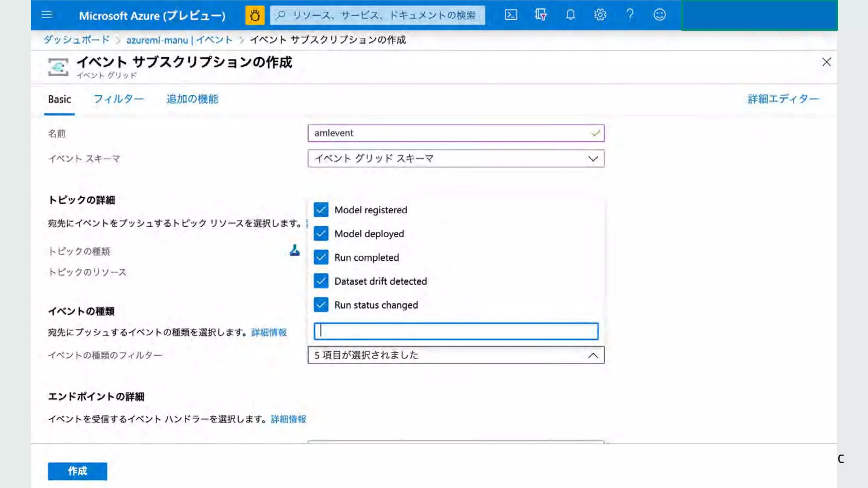Screen dimensions: 868x488
Task: Switch to the 追加の機能 tab
Action: tap(192, 99)
